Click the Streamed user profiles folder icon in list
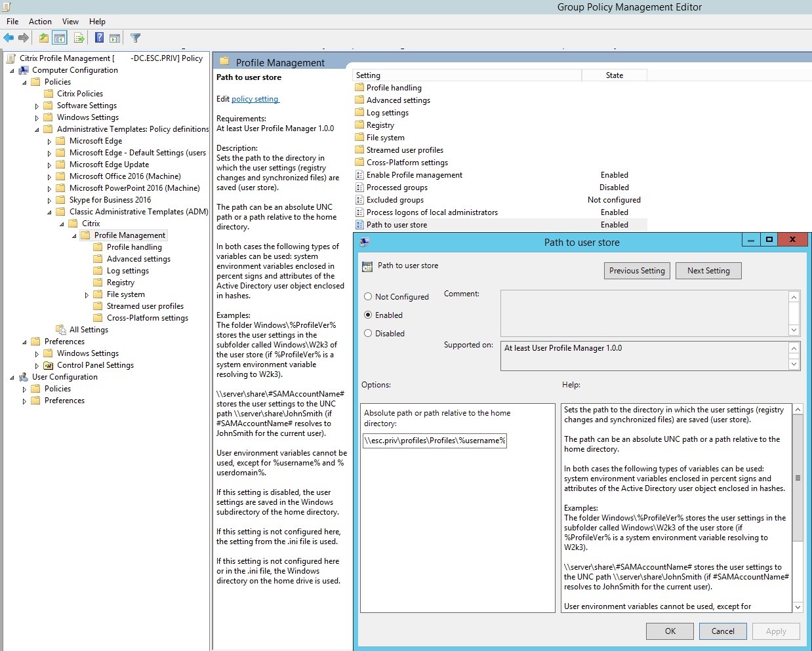 pos(359,150)
